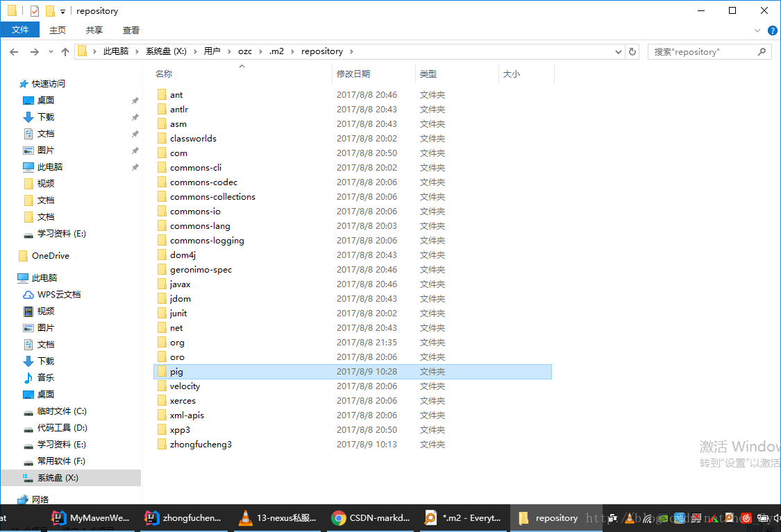Select the zhongfucheng3 folder
781x532 pixels.
tap(201, 445)
